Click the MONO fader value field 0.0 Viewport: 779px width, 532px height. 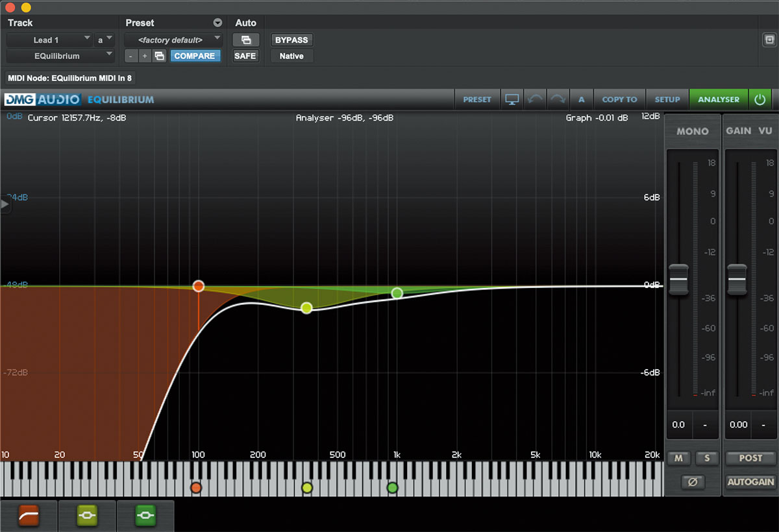678,425
